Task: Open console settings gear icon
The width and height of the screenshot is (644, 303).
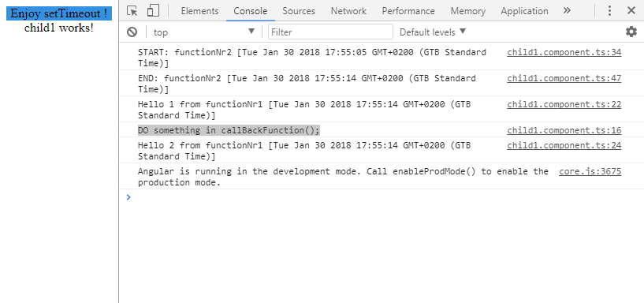Action: coord(631,32)
